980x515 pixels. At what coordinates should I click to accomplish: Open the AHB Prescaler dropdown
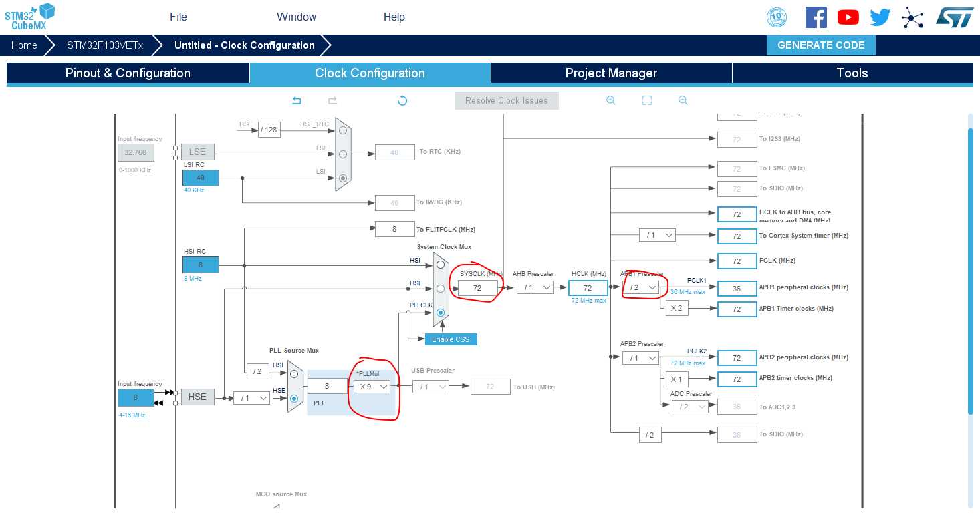coord(535,287)
